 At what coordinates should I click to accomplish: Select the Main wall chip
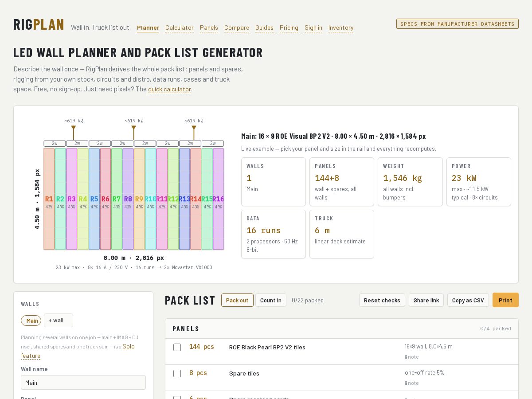click(x=31, y=321)
